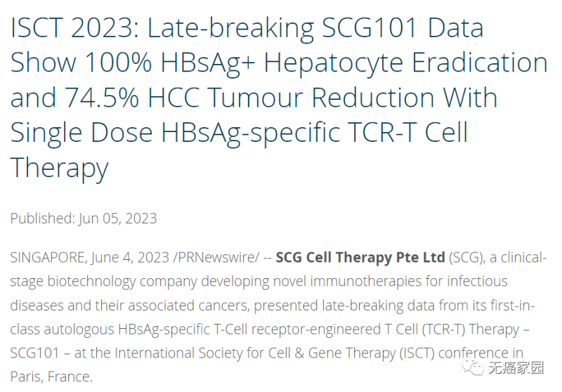Click the 无癌家园 watermark text
Screen dimensions: 562x392
pos(516,368)
